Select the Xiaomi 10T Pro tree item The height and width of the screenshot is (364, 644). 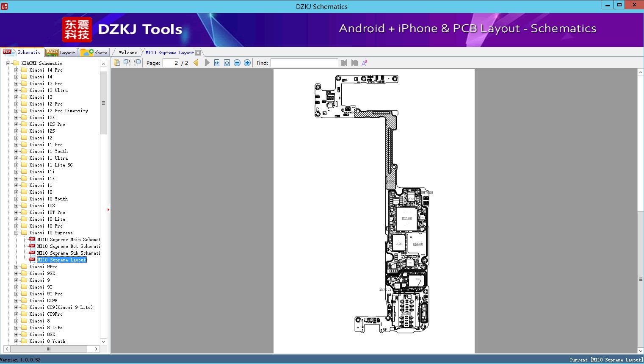[x=47, y=212]
